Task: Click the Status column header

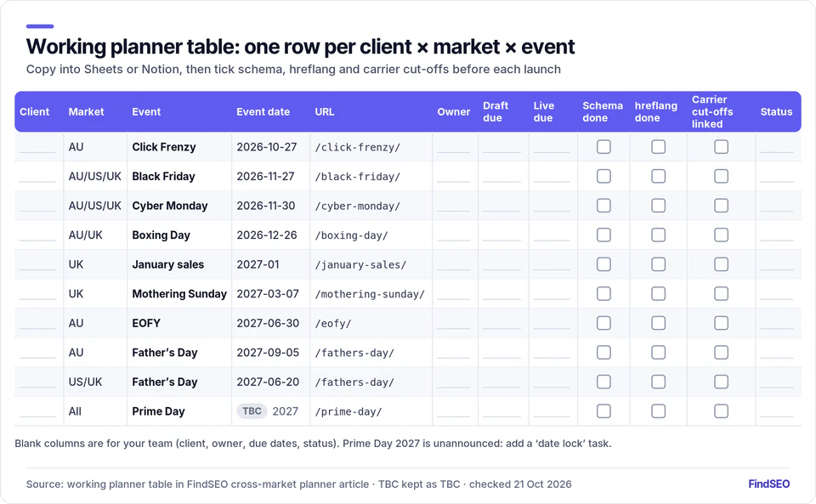Action: tap(776, 112)
